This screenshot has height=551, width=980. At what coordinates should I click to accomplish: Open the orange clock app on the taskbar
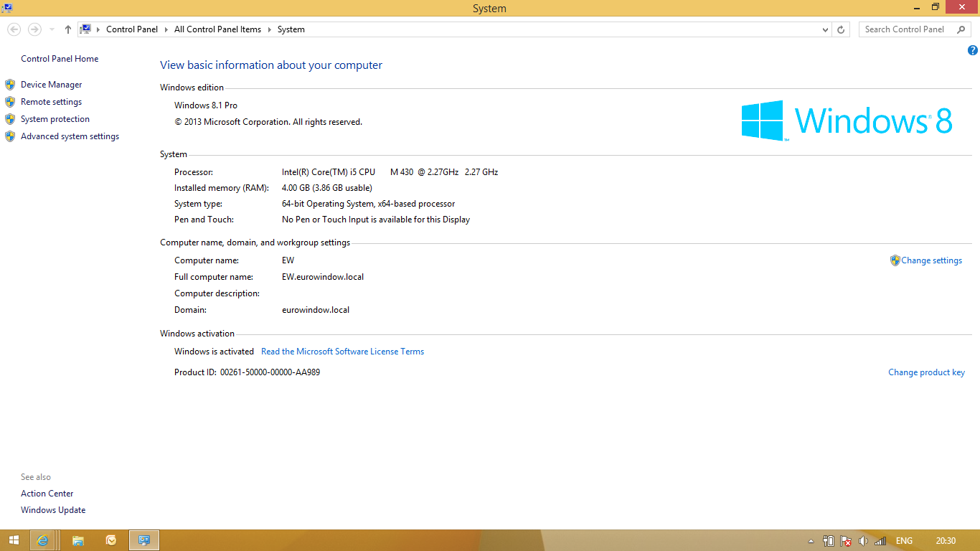[111, 540]
